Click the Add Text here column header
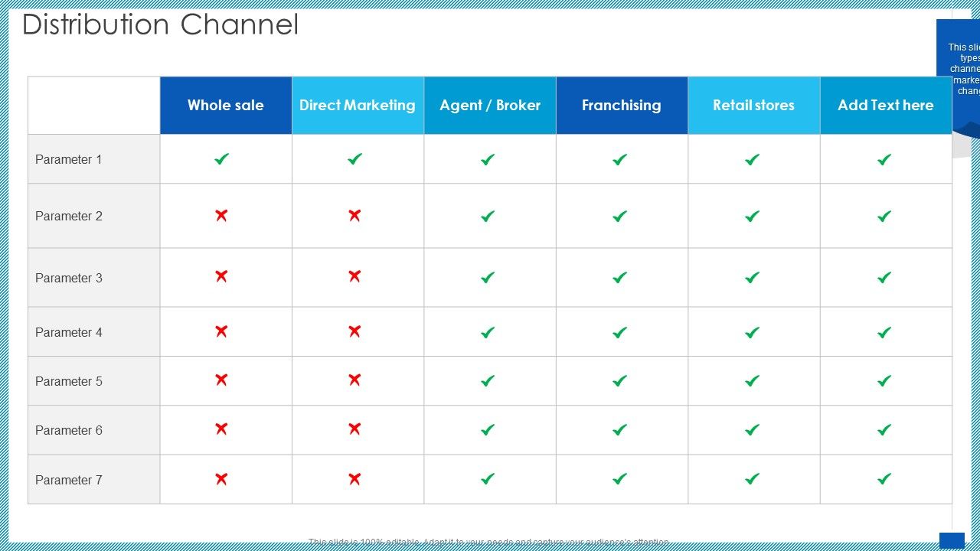The height and width of the screenshot is (551, 980). [x=886, y=106]
